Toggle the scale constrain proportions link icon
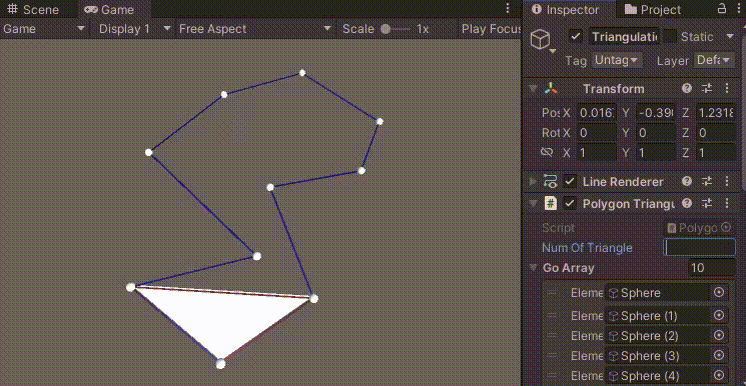The width and height of the screenshot is (746, 386). pos(547,152)
